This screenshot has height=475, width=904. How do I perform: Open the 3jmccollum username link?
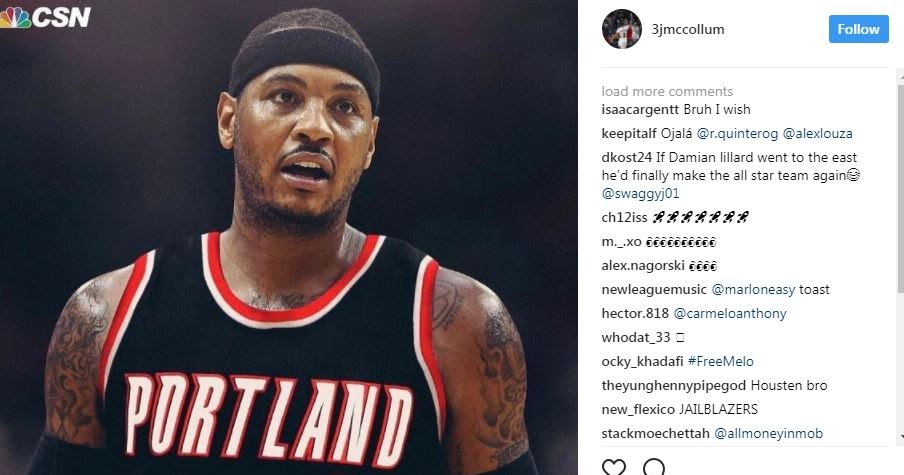pos(688,29)
